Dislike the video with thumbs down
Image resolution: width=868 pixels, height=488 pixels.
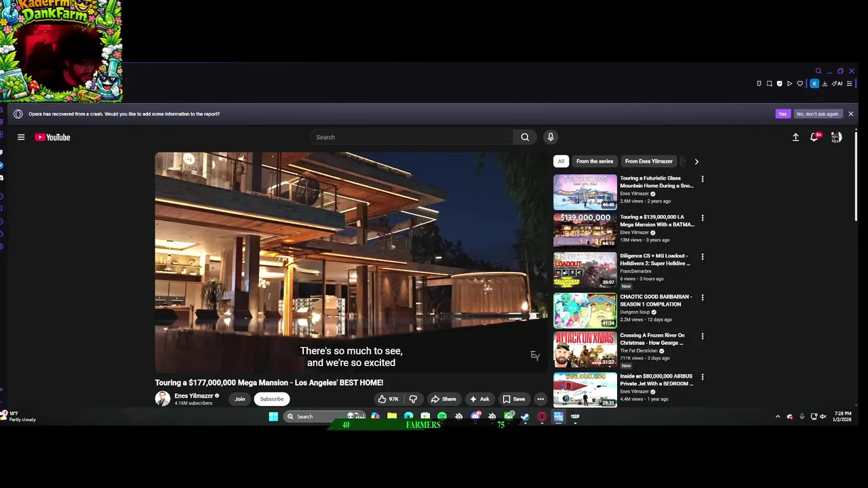(413, 399)
